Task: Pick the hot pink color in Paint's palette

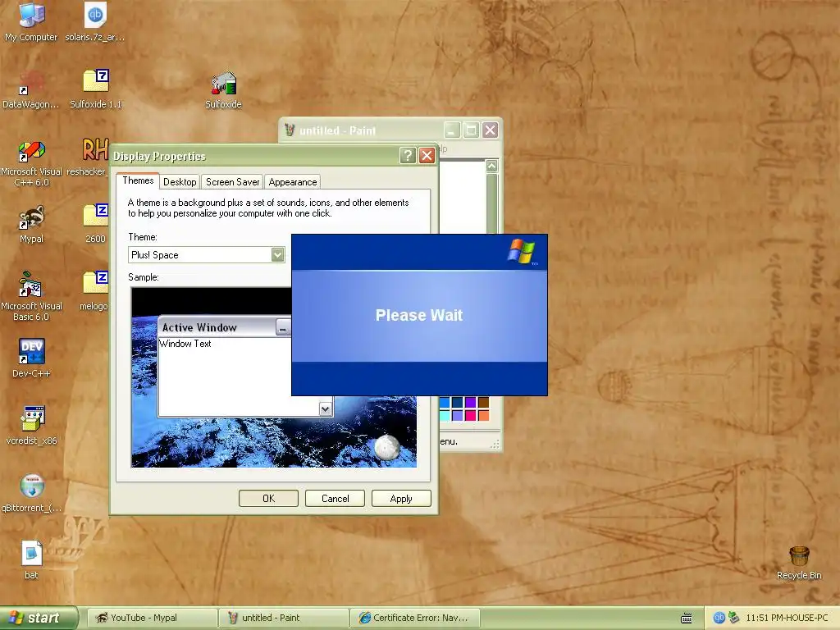Action: tap(470, 415)
